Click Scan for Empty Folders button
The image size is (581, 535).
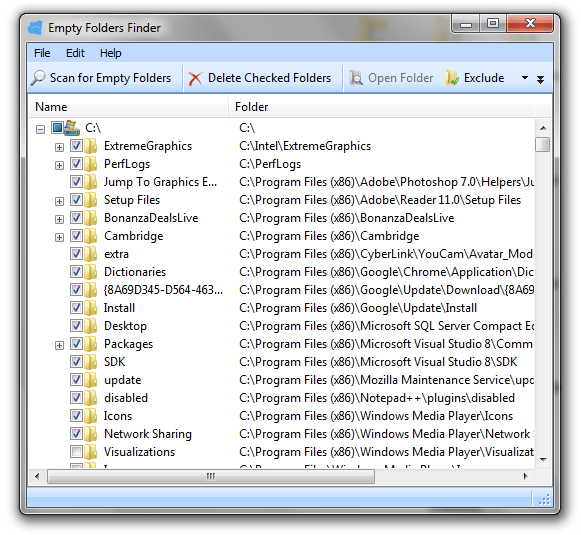102,78
